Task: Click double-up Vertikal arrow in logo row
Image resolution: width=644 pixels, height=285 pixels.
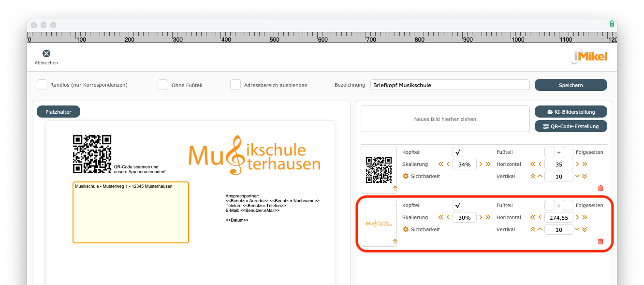Action: [533, 229]
